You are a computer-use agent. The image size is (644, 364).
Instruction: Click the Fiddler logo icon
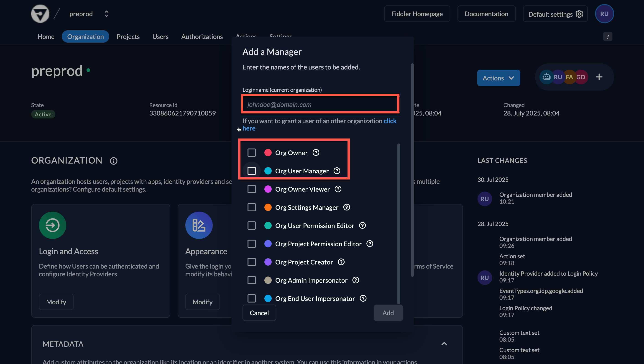[x=40, y=13]
